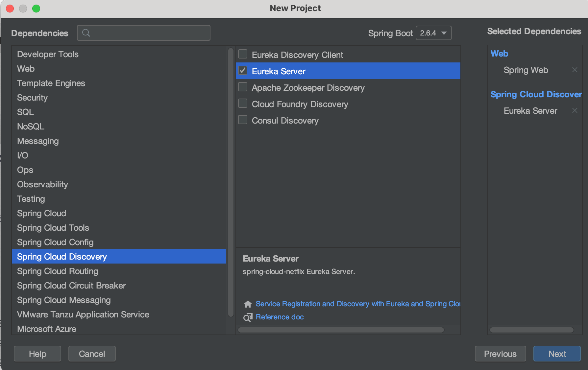Select VMware Tanzu Application Service category
Screen dimensions: 588x370
point(119,314)
